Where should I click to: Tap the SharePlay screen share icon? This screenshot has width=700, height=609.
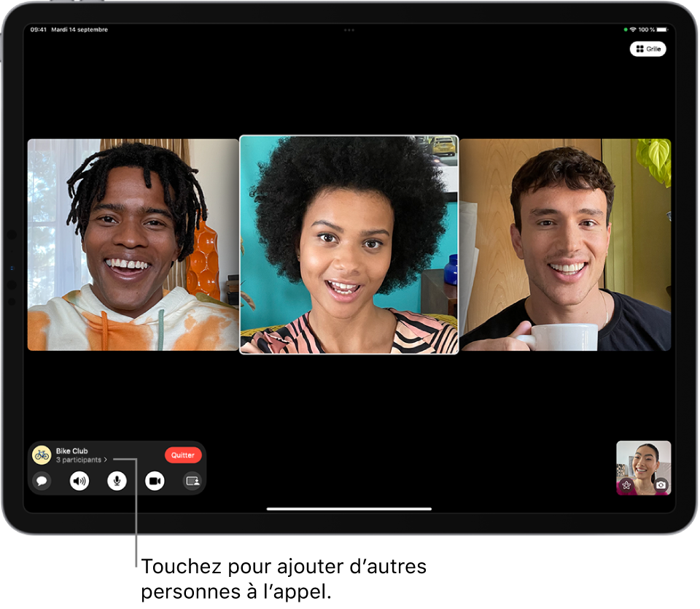[x=192, y=481]
